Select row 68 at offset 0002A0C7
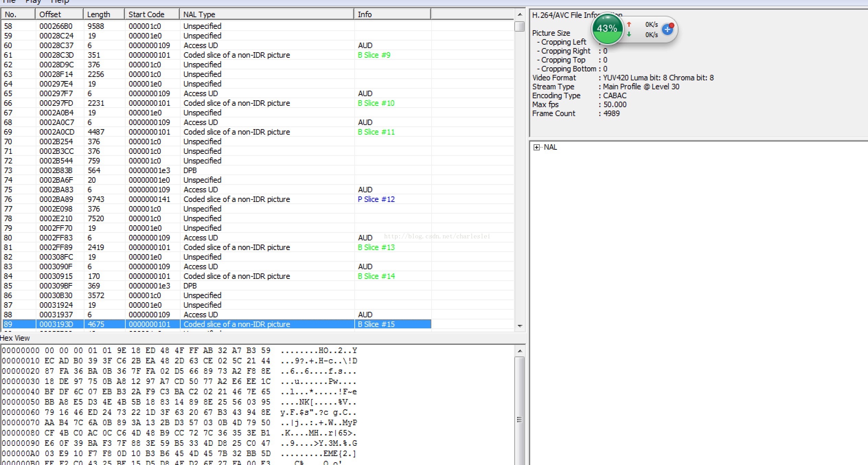 tap(217, 122)
